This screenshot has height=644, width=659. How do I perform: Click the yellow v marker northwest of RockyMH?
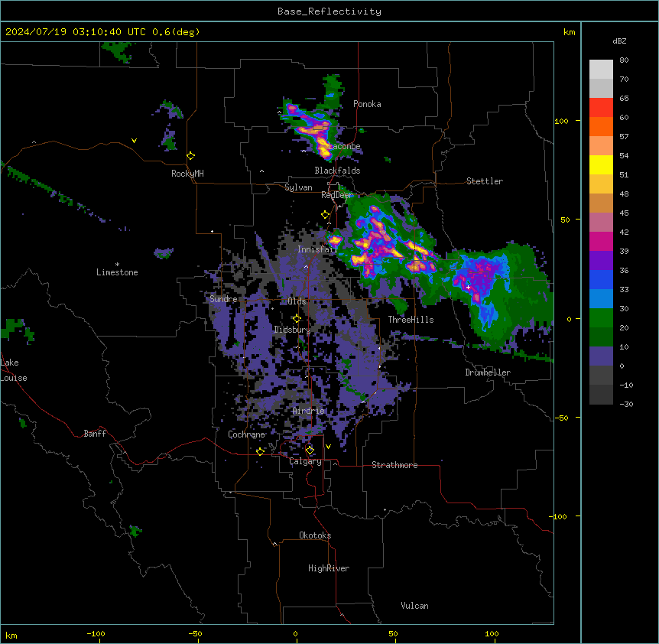[134, 141]
